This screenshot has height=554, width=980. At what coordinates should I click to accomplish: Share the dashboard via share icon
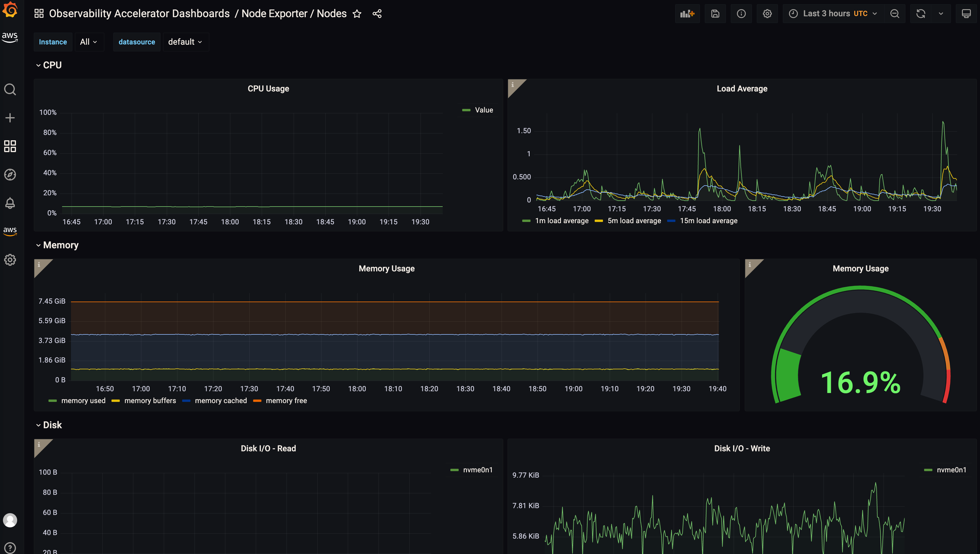[x=377, y=14]
